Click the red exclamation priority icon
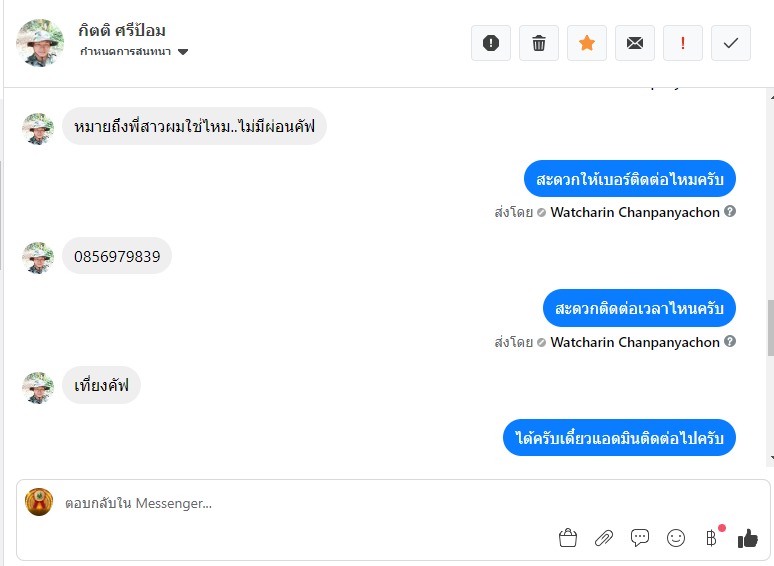The image size is (774, 566). 683,43
